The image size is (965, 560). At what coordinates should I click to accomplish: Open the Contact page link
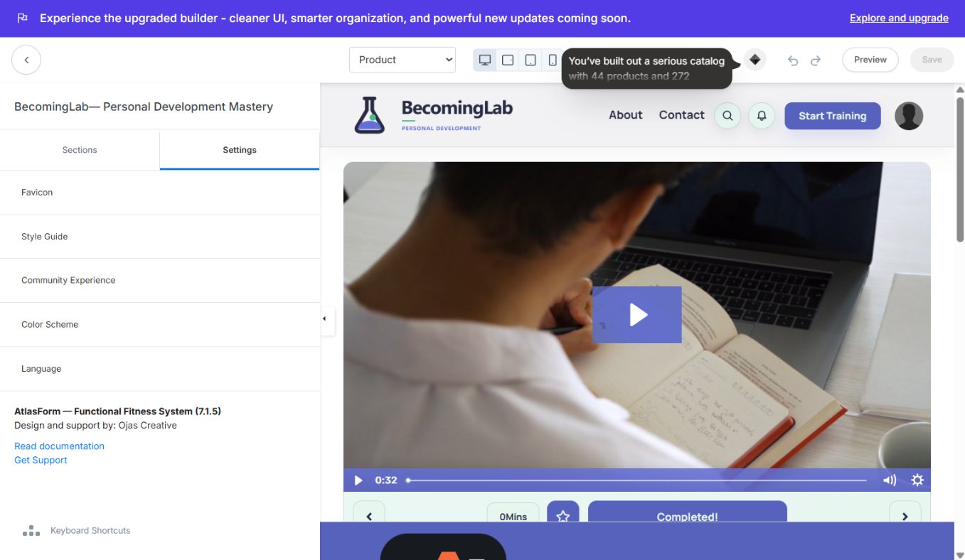(681, 115)
